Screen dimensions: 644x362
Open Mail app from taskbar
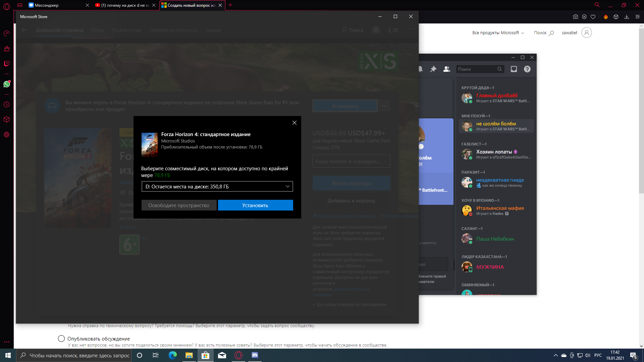tap(222, 355)
